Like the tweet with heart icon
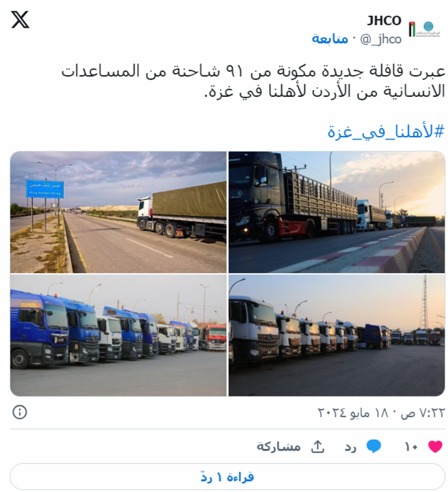The image size is (448, 492). pos(435,446)
